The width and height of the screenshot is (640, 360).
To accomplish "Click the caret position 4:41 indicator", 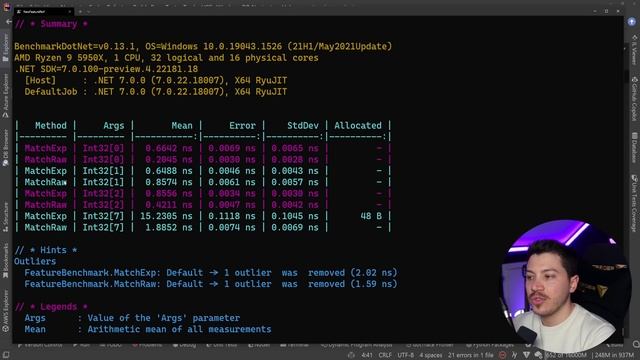I will point(367,355).
